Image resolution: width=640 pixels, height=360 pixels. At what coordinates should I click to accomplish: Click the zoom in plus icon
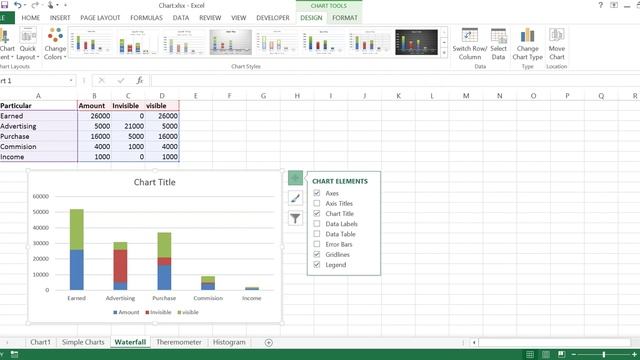click(x=634, y=354)
